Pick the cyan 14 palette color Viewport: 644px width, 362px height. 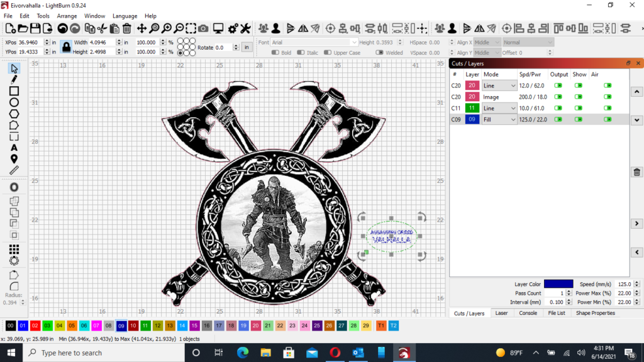182,326
